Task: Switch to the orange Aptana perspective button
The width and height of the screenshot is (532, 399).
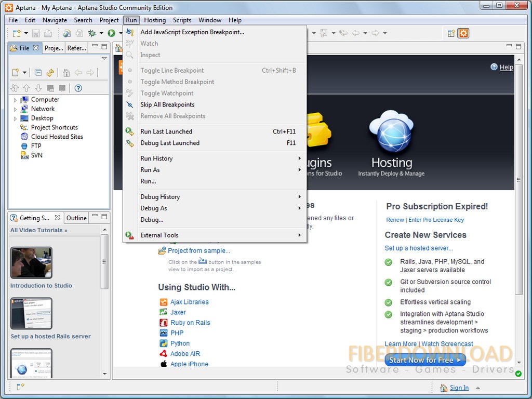Action: (x=463, y=33)
